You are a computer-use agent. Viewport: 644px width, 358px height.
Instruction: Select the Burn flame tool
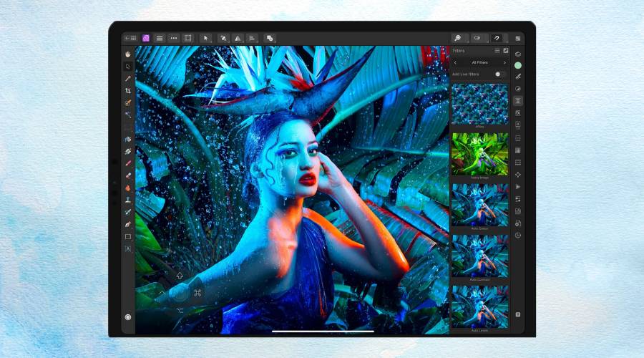[x=128, y=188]
